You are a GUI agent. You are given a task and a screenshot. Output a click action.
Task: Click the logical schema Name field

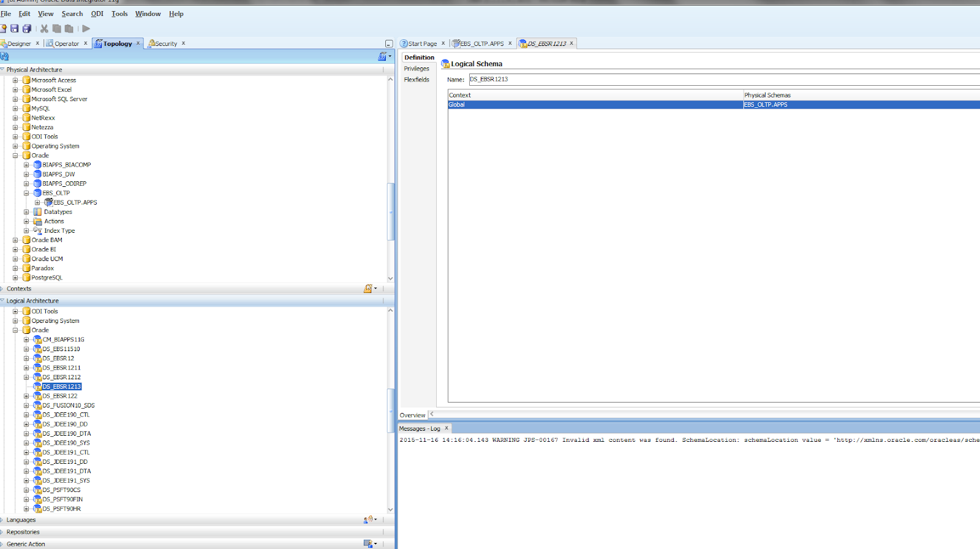pyautogui.click(x=724, y=79)
